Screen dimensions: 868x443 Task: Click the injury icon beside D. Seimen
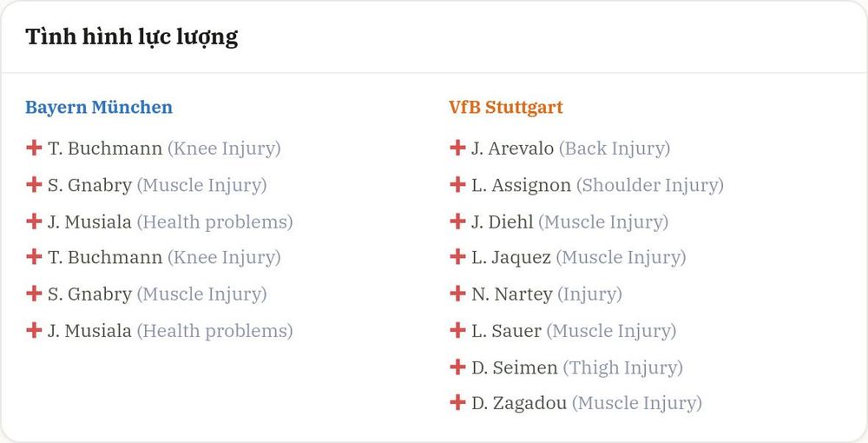point(457,367)
